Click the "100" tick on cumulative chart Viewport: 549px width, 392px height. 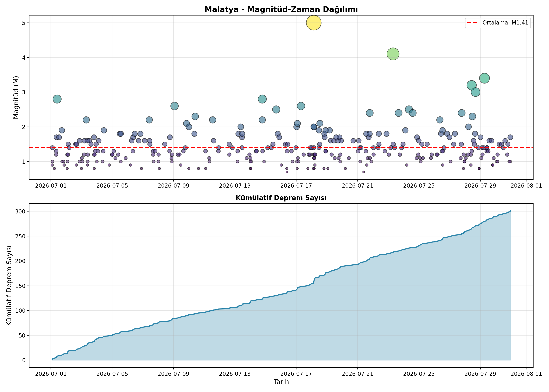pyautogui.click(x=20, y=311)
